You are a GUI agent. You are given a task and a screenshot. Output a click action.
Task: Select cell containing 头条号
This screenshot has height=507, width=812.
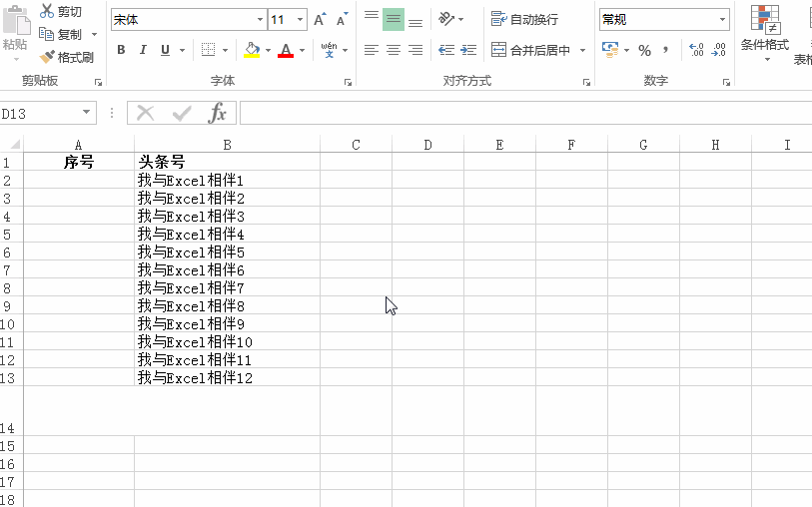tap(227, 162)
